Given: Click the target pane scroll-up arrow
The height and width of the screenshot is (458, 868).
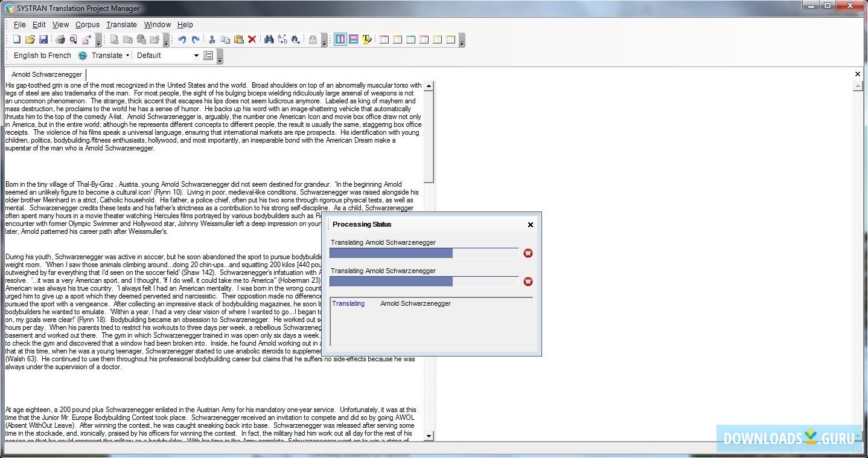Looking at the screenshot, I should click(x=858, y=86).
